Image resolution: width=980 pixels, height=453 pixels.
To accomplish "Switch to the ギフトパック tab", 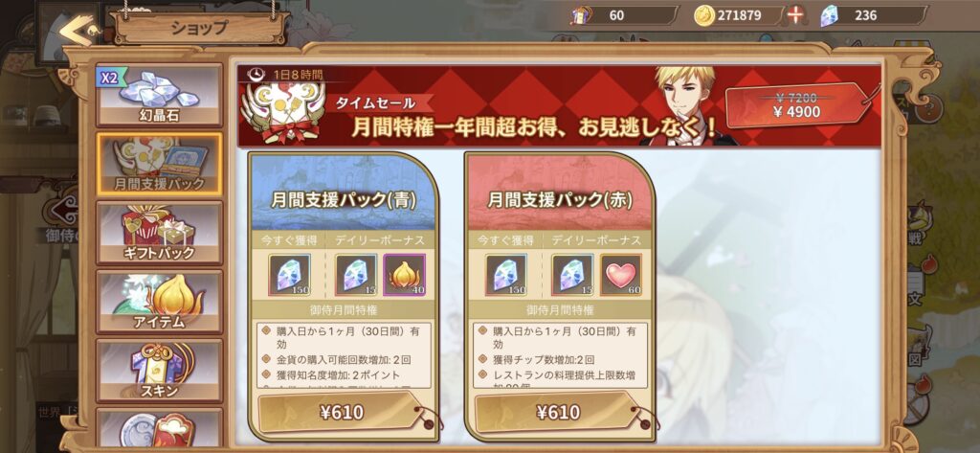I will click(x=160, y=232).
